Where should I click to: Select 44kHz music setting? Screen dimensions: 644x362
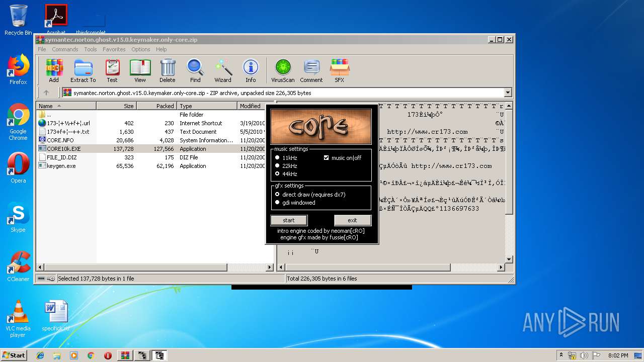(287, 174)
